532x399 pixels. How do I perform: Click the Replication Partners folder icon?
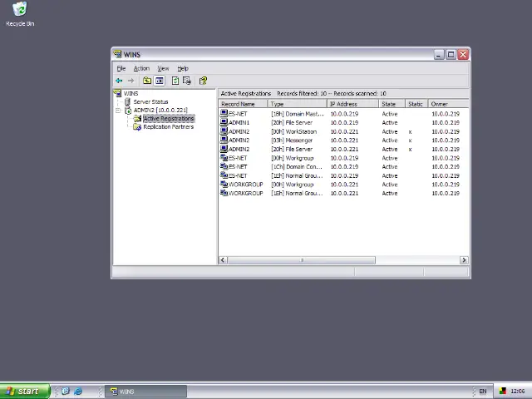pos(137,127)
